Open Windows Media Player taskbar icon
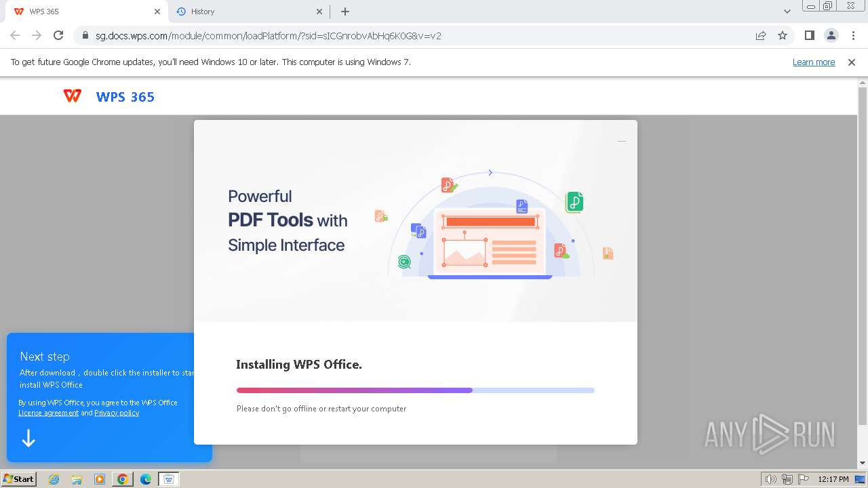The width and height of the screenshot is (868, 488). pos(100,479)
